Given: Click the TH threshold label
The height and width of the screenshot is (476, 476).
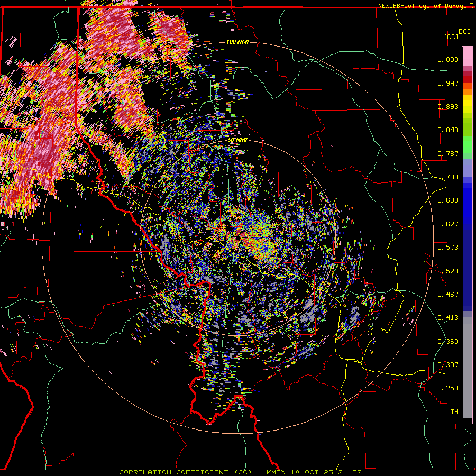Looking at the screenshot, I should coord(454,412).
